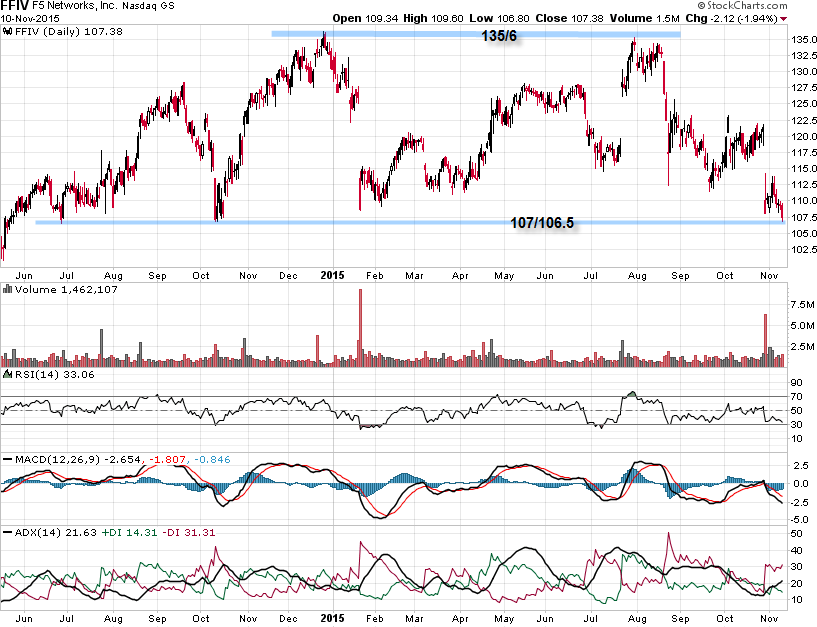817x627 pixels.
Task: Click the 102.5 price axis label
Action: coord(803,249)
